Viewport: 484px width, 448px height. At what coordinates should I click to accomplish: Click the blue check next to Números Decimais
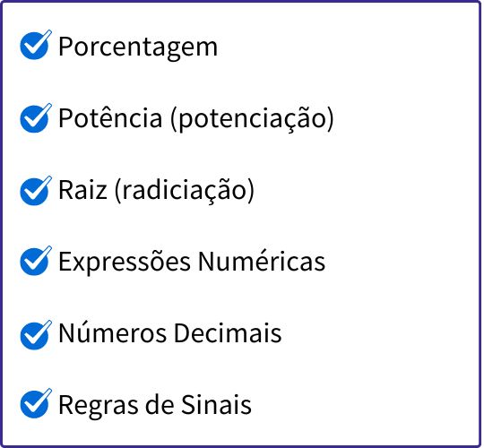click(x=36, y=335)
